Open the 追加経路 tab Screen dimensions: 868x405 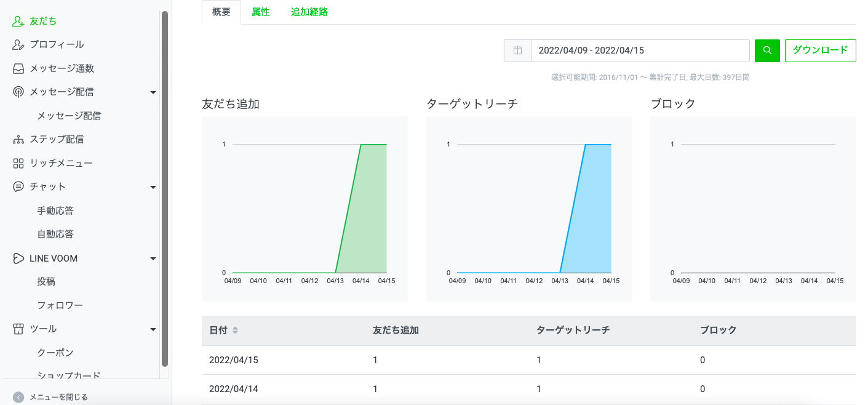[x=309, y=11]
